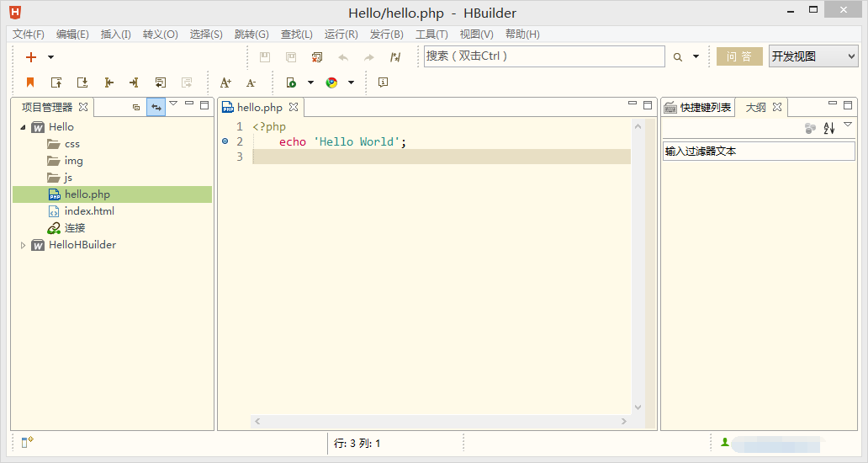Image resolution: width=868 pixels, height=463 pixels.
Task: Open the 编辑(E) menu
Action: pyautogui.click(x=72, y=35)
